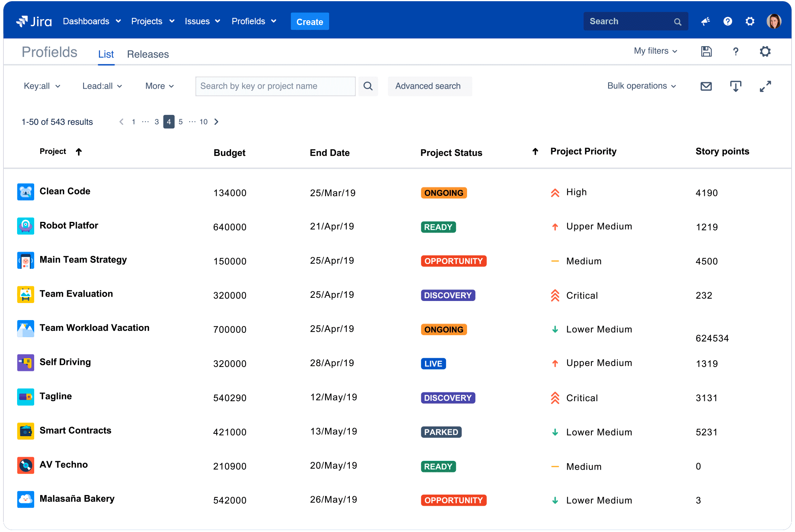Click the Story points column header

point(722,151)
